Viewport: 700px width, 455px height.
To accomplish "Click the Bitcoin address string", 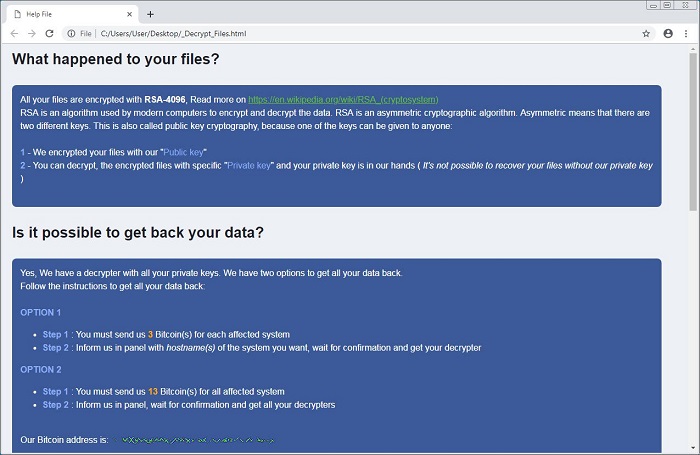I will [x=197, y=439].
